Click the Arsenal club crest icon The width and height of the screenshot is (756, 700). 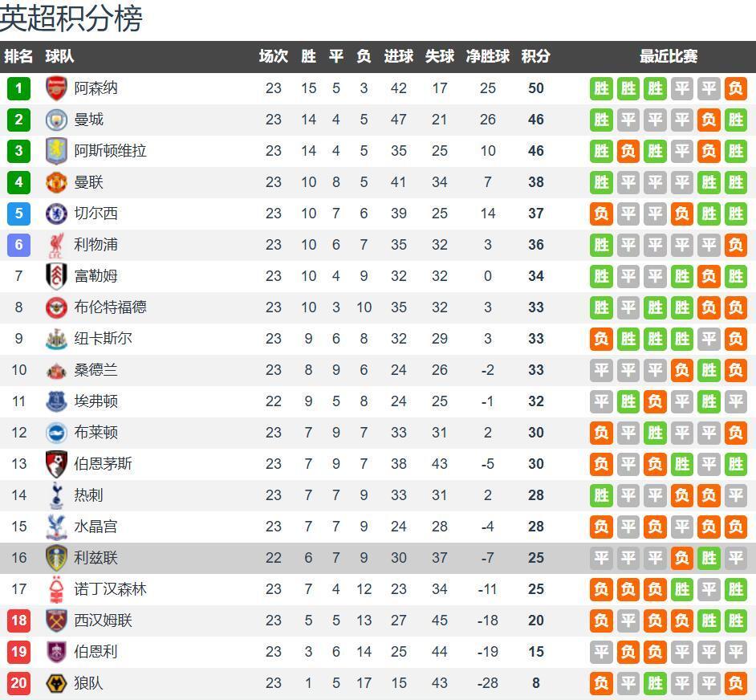point(56,88)
